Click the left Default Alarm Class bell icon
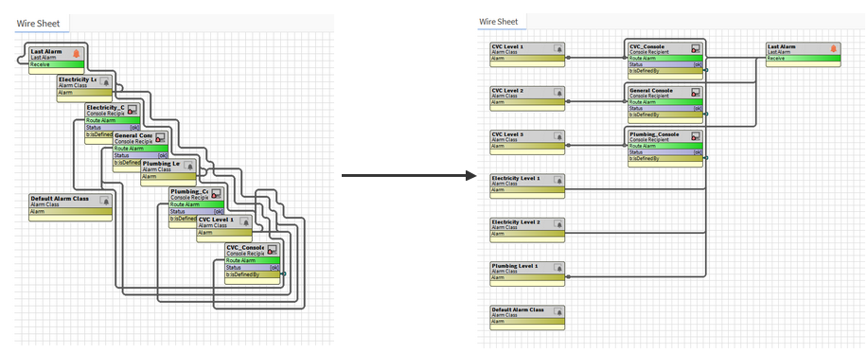The image size is (868, 353). tap(105, 201)
